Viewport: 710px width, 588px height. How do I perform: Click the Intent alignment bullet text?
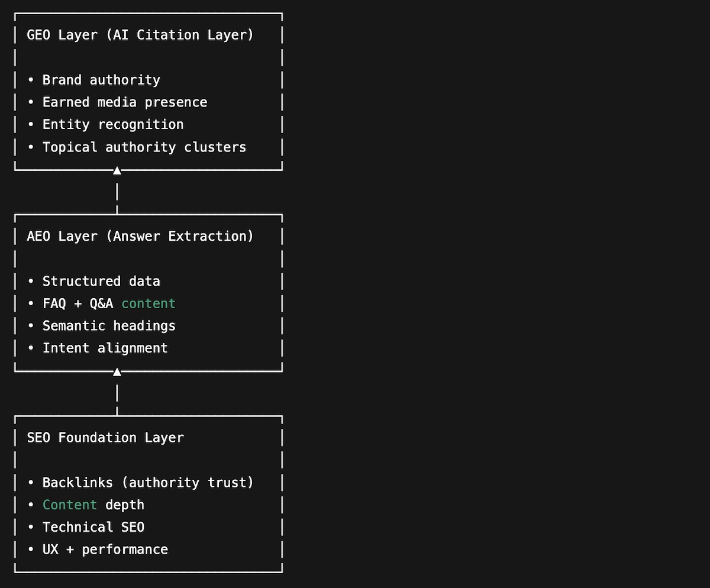click(x=105, y=348)
